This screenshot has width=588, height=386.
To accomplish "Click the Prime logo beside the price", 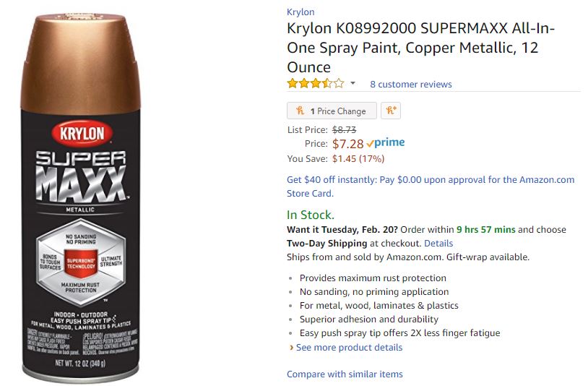I will pyautogui.click(x=385, y=143).
